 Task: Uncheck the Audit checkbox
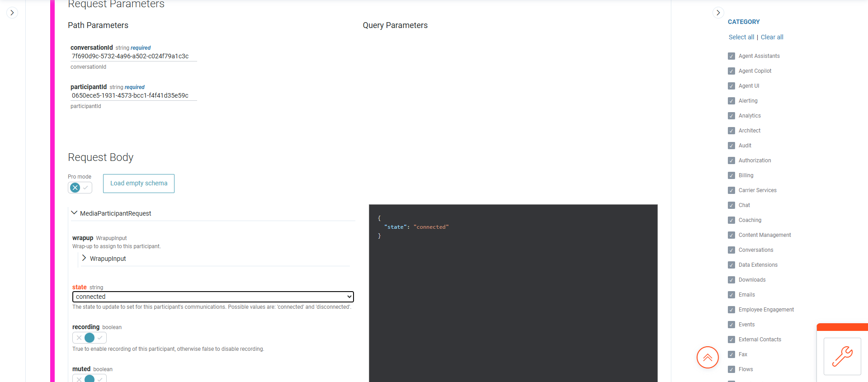coord(731,146)
